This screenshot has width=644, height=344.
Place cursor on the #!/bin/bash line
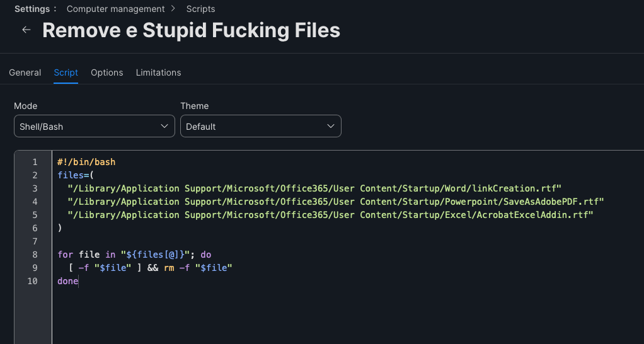(x=86, y=162)
